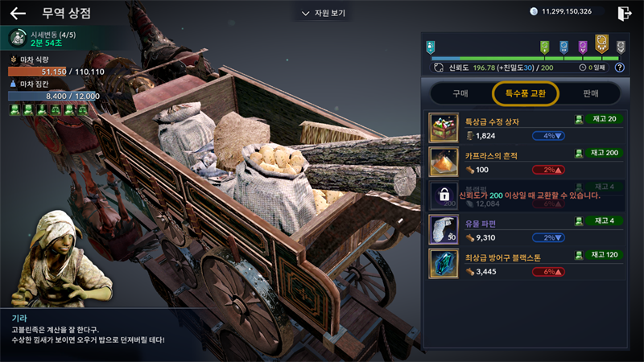The image size is (644, 362).
Task: Click the silver balance amount at top
Action: coord(567,11)
